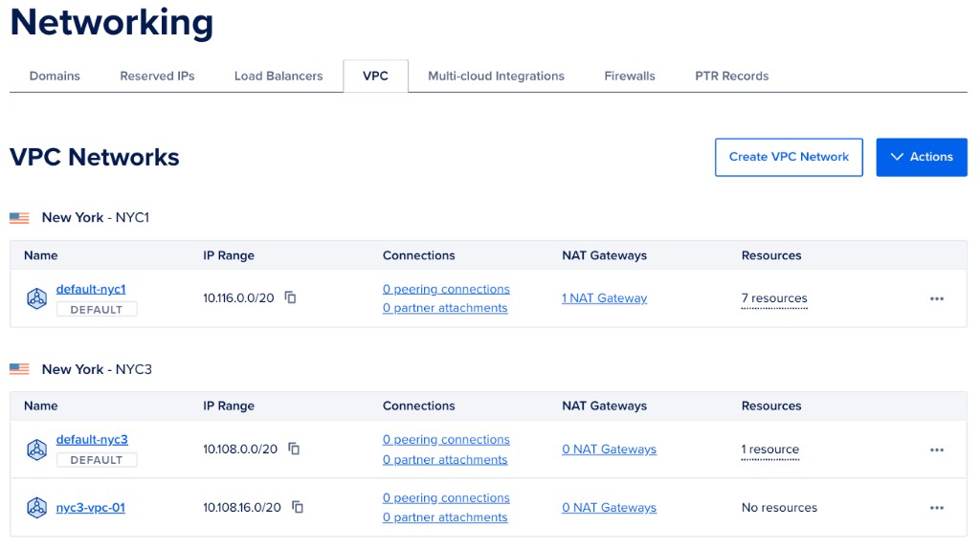
Task: Click the New York - NYC3 region heading
Action: pos(97,369)
